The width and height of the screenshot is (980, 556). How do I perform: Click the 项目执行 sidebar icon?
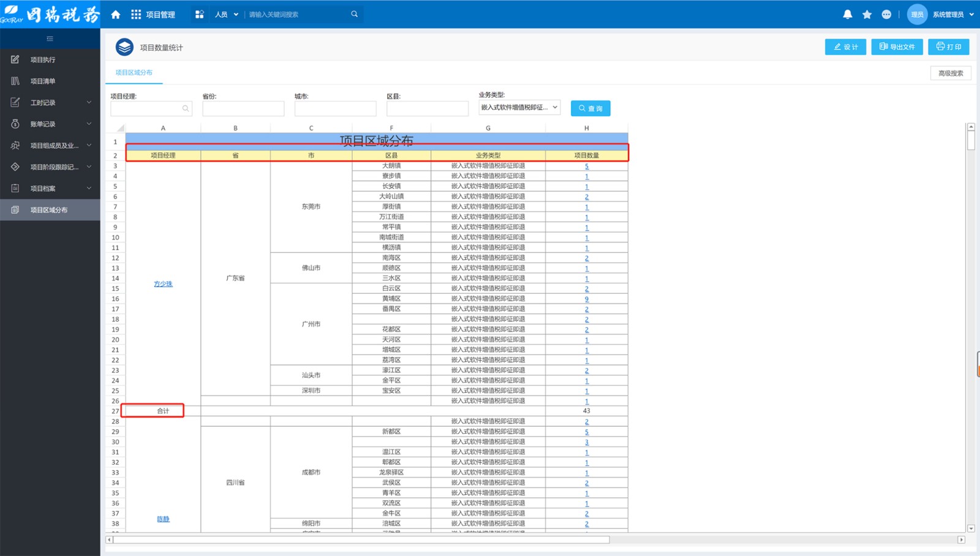point(15,59)
